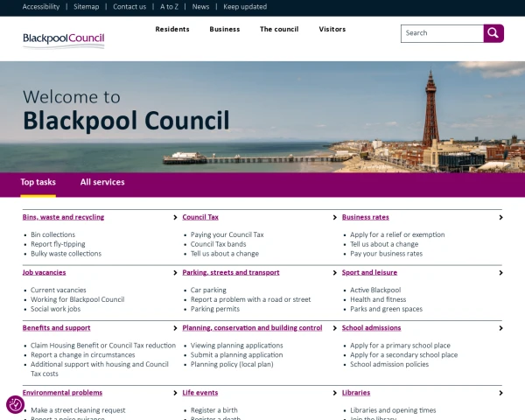Open the cookie preferences icon
The width and height of the screenshot is (525, 420).
(15, 404)
